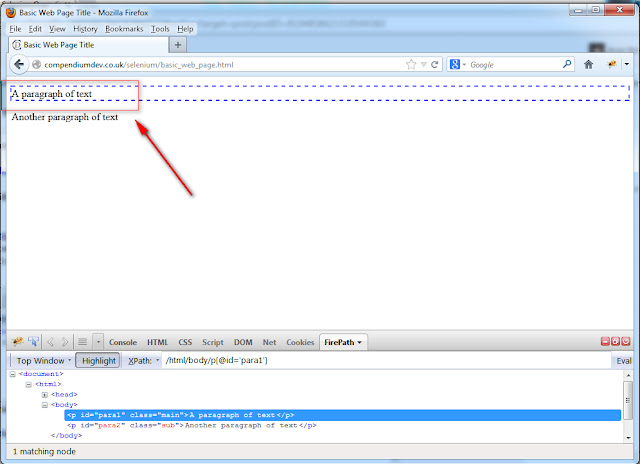Click the FirePath scrollbar down arrow
The image size is (640, 464).
coord(628,437)
